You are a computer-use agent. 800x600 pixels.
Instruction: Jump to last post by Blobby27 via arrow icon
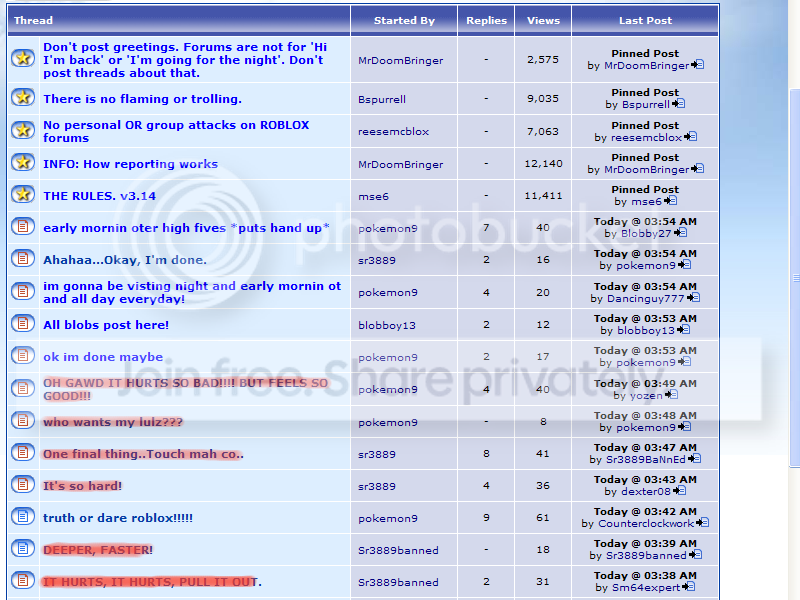[681, 233]
